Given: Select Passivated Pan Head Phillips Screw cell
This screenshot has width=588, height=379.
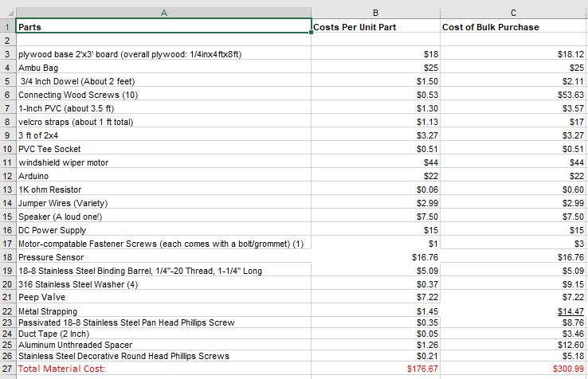Looking at the screenshot, I should click(163, 322).
